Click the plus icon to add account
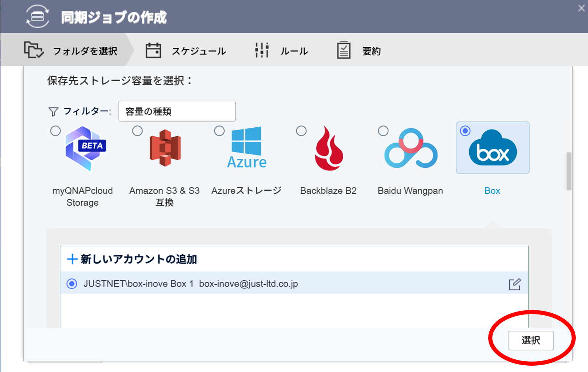The image size is (588, 372). click(x=72, y=259)
